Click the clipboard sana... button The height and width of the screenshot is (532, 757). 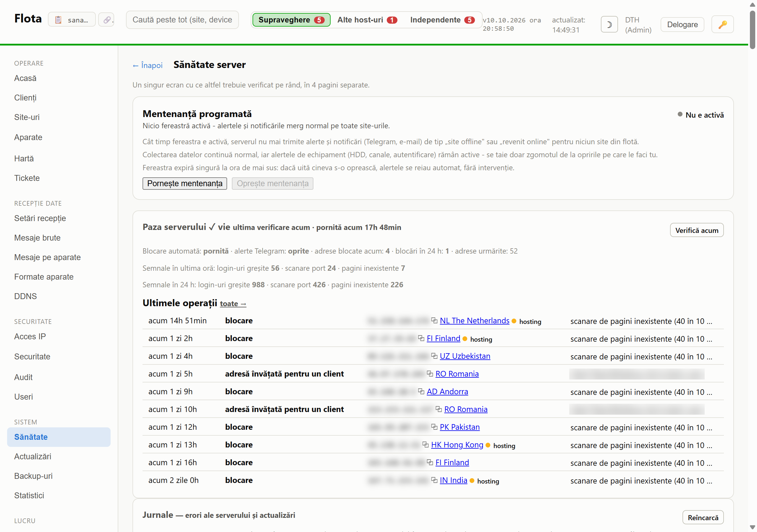pyautogui.click(x=72, y=20)
